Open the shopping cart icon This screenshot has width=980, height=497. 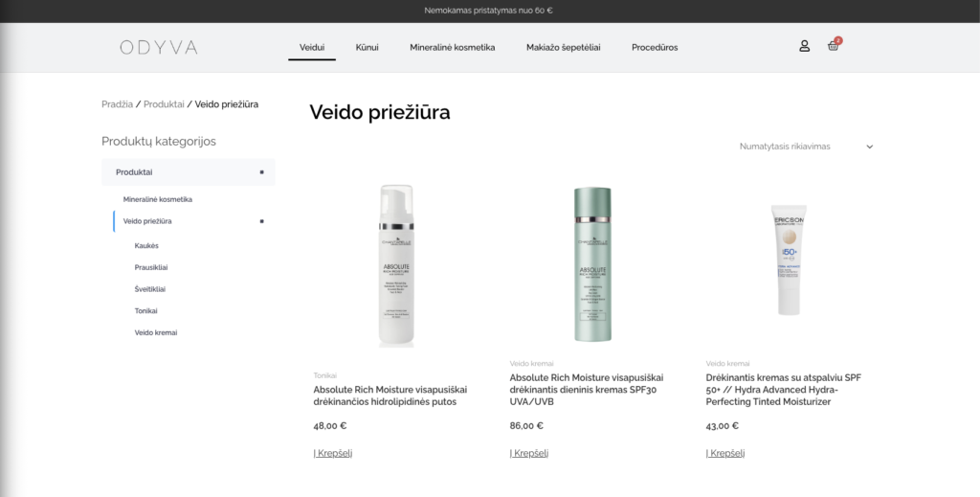point(834,46)
